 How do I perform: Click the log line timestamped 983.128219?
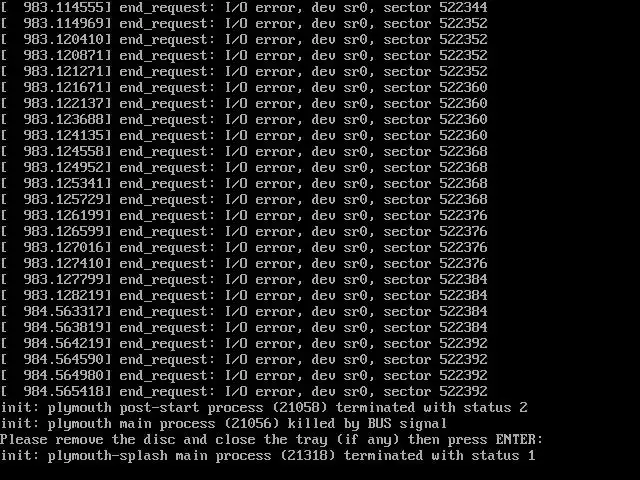pyautogui.click(x=244, y=296)
